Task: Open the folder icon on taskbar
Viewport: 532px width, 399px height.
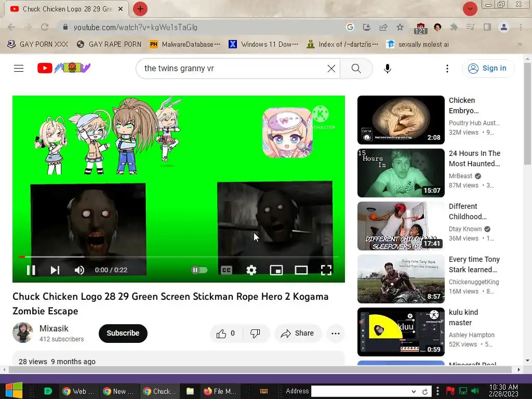Action: pos(190,391)
